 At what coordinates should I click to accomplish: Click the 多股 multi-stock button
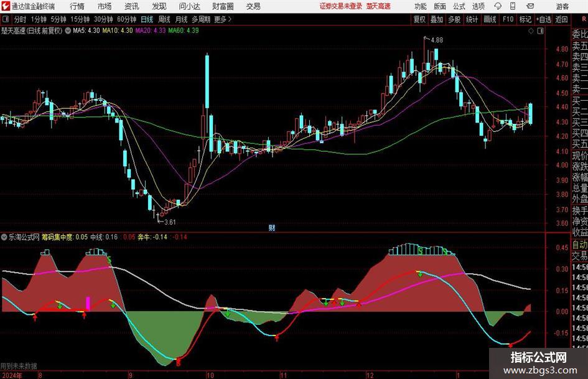click(454, 19)
